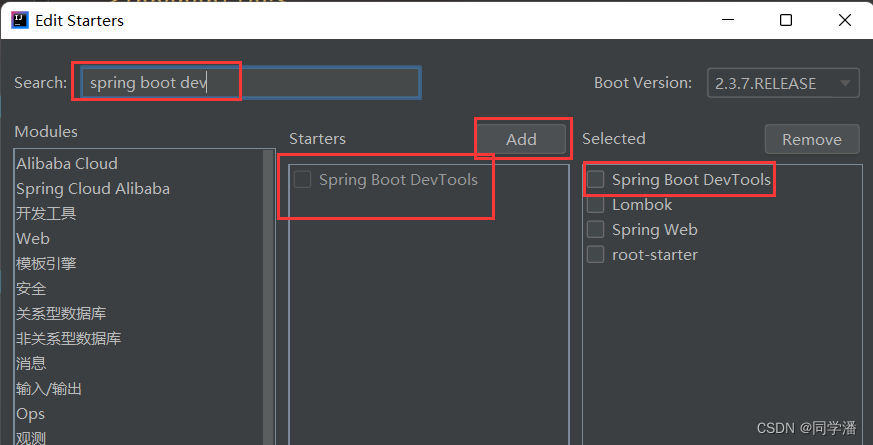
Task: Click the IntelliJ icon in title bar
Action: click(19, 21)
